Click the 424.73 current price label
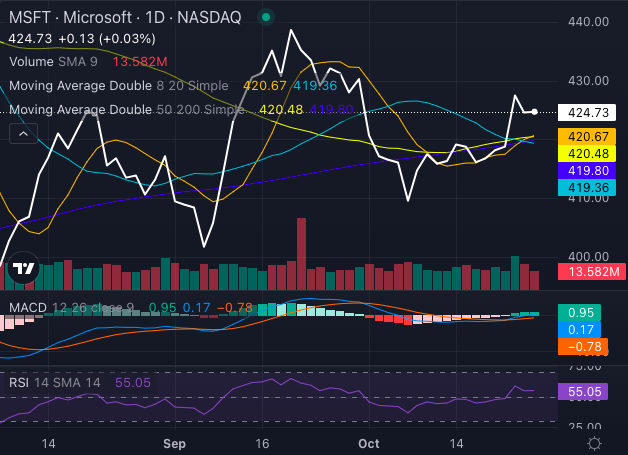Viewport: 628px width, 455px height. (x=590, y=112)
